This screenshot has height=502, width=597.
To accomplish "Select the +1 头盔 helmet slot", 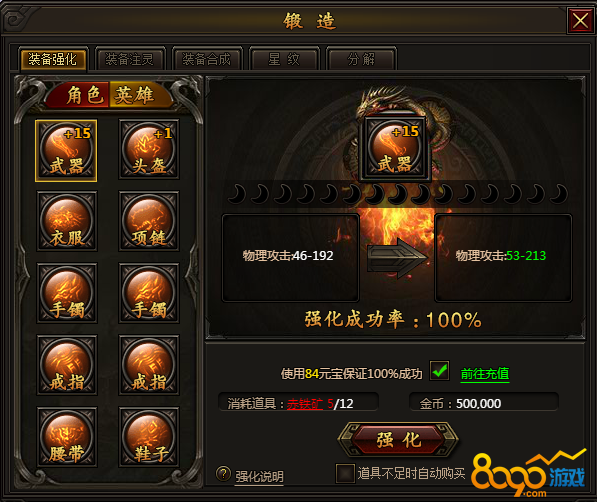I will tap(148, 149).
